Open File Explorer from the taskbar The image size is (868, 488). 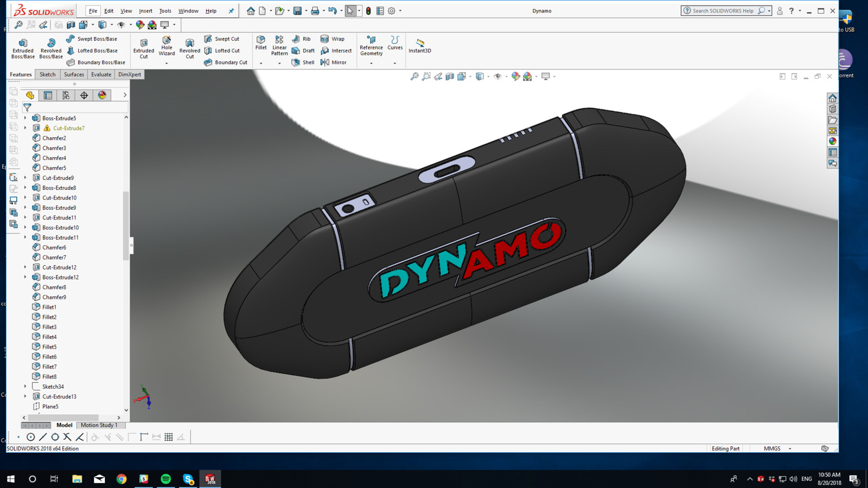(77, 479)
